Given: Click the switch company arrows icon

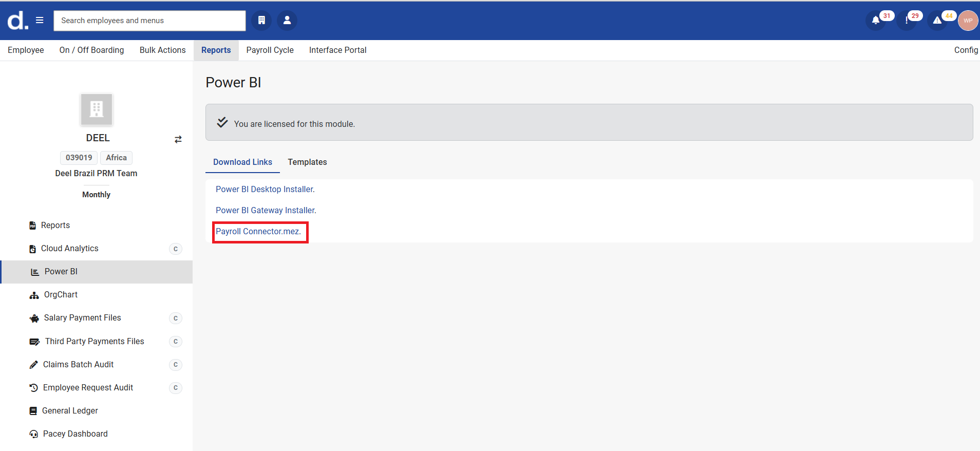Looking at the screenshot, I should click(x=178, y=139).
